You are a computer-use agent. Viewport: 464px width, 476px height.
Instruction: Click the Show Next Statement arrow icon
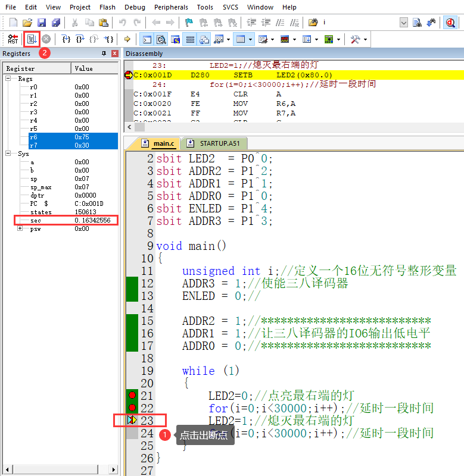[x=127, y=39]
